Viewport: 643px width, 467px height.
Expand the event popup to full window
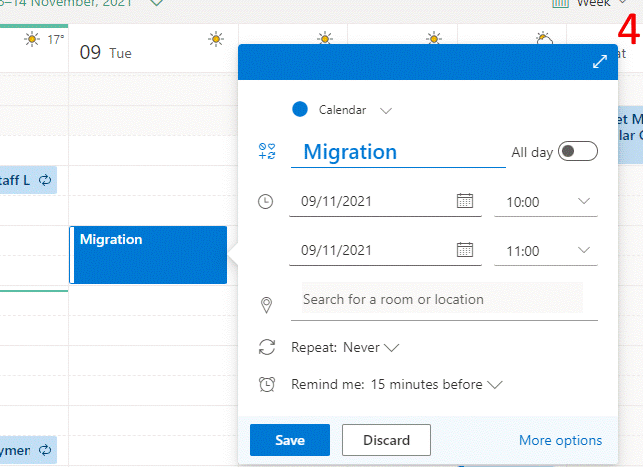[x=600, y=62]
